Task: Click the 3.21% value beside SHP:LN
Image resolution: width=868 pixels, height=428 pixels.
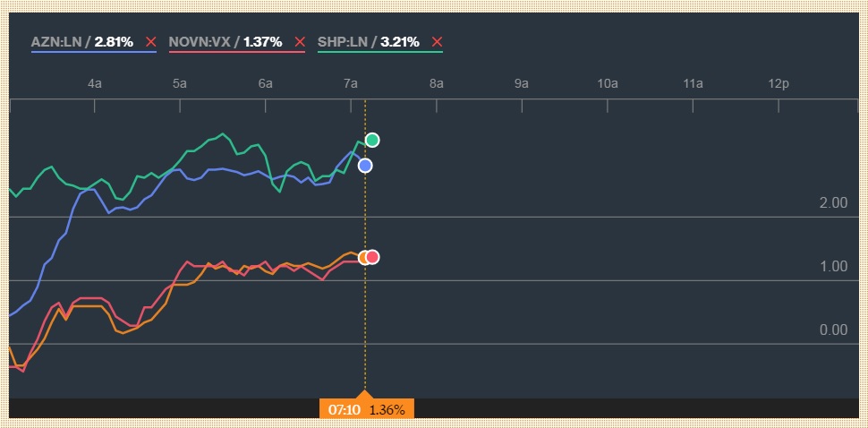Action: tap(399, 42)
